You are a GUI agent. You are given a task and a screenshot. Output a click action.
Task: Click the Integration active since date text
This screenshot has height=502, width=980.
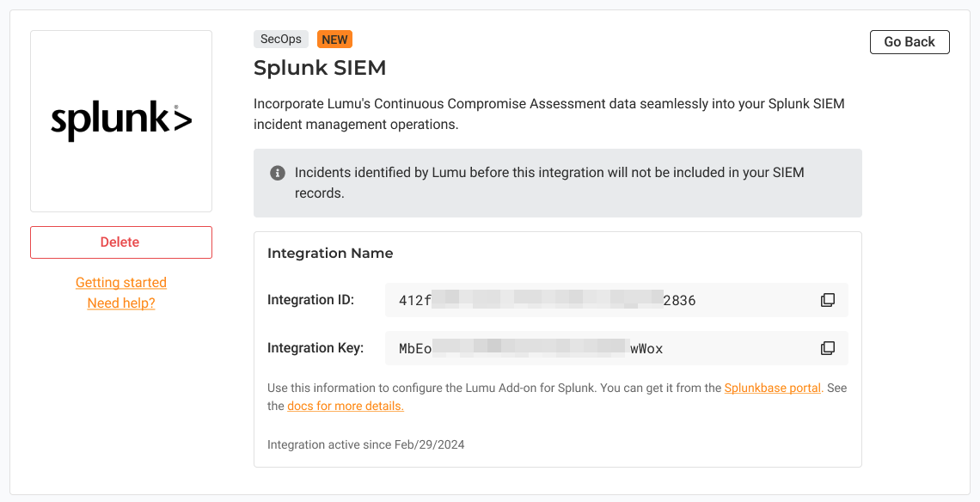[x=365, y=444]
